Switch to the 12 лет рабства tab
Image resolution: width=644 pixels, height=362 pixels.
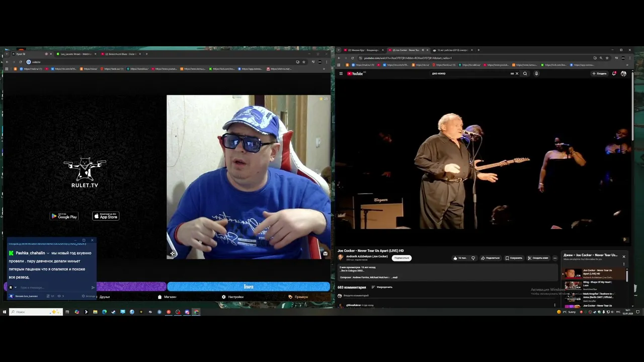tap(452, 50)
